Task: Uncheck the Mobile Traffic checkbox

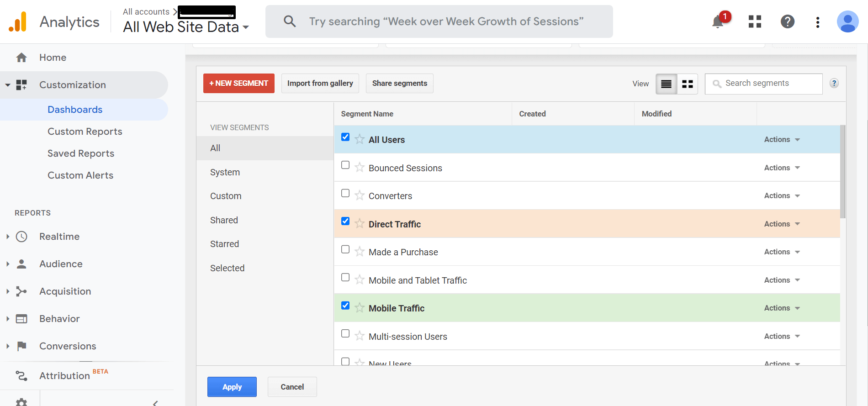Action: (345, 306)
